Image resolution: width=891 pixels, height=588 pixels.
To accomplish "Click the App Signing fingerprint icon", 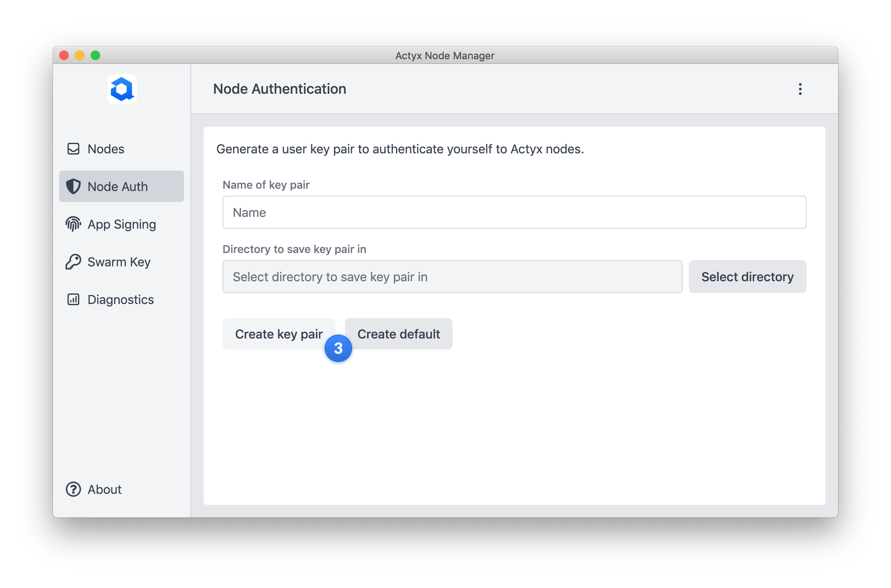I will 73,224.
